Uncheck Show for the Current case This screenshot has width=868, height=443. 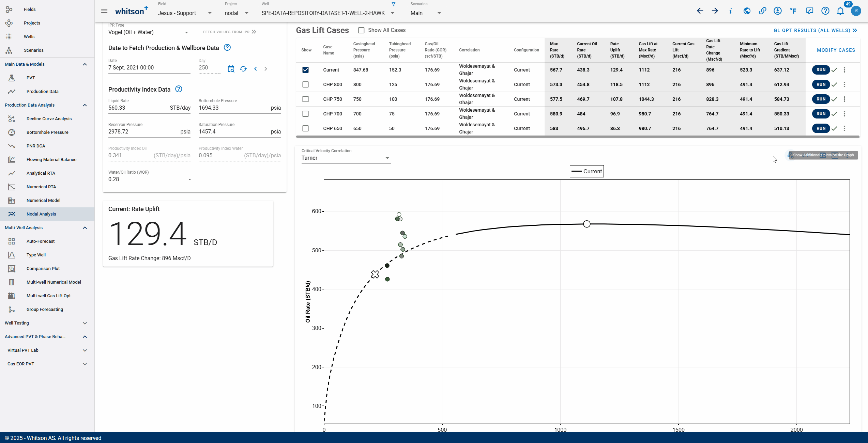coord(305,70)
